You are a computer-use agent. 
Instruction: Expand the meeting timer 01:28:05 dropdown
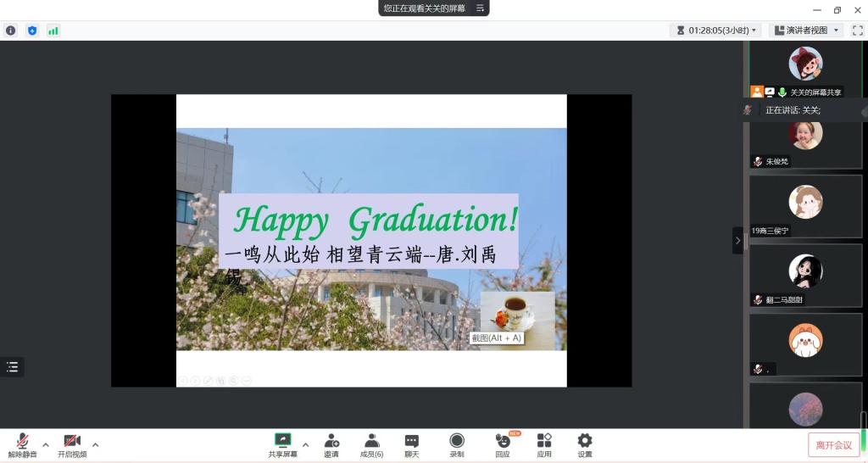715,31
